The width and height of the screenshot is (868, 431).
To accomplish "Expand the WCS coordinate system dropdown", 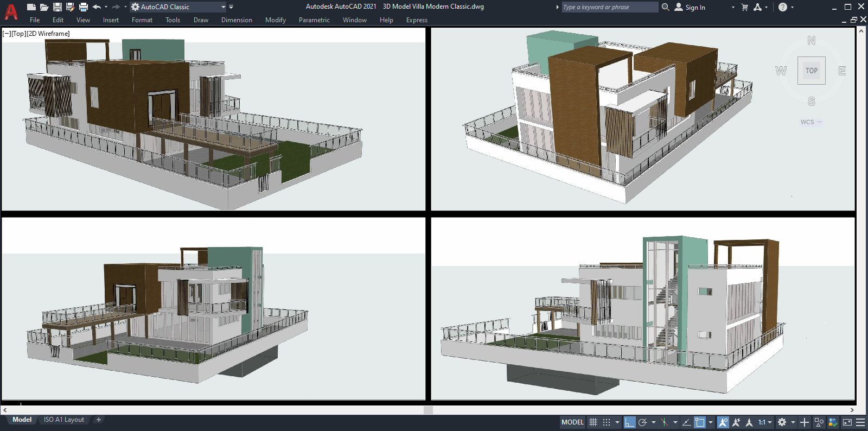I will point(811,122).
